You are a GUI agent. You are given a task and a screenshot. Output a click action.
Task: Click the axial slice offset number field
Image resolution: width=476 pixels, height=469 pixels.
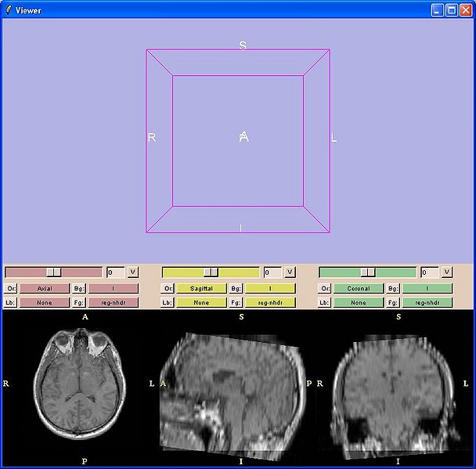pyautogui.click(x=114, y=272)
